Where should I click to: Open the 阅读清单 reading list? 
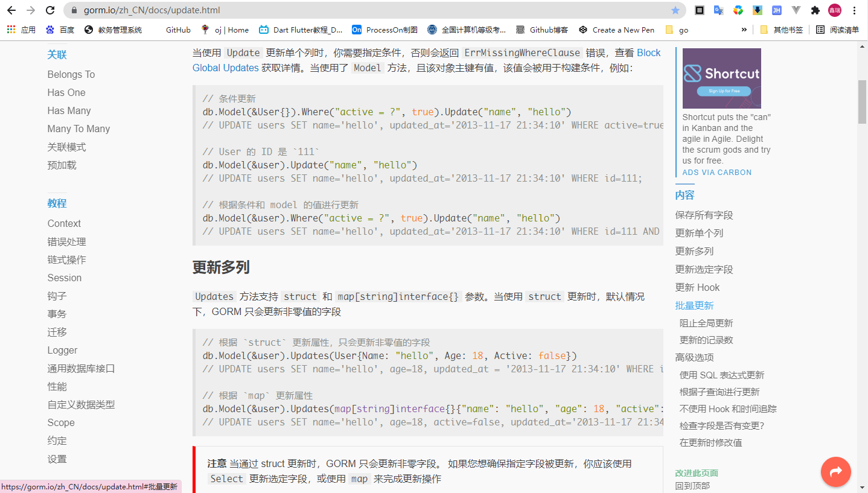[x=837, y=30]
